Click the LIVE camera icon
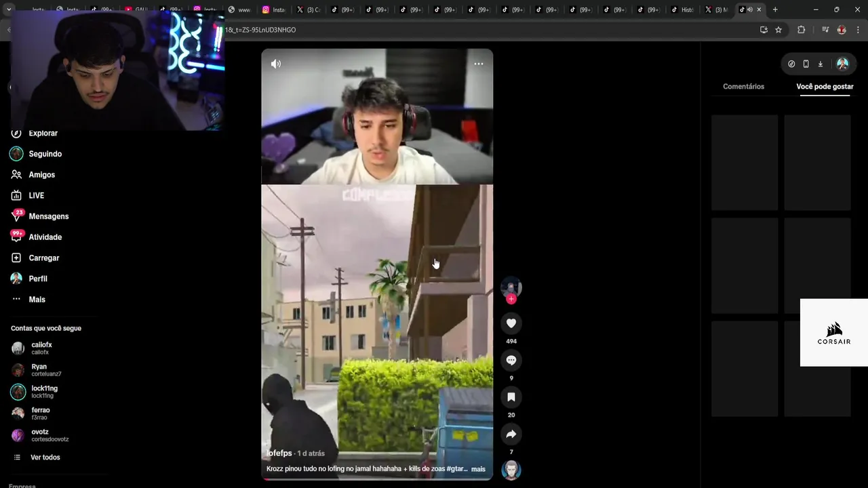Screen dimensions: 868x488 pos(16,196)
